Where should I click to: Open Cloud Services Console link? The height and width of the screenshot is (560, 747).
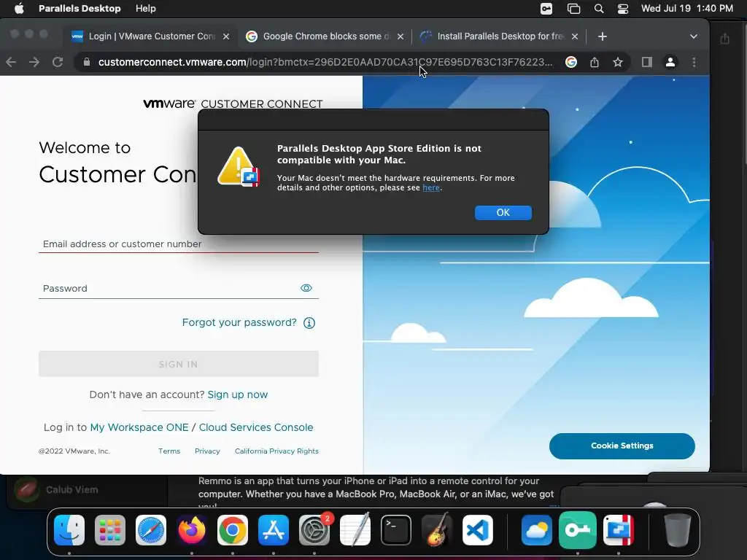tap(256, 427)
